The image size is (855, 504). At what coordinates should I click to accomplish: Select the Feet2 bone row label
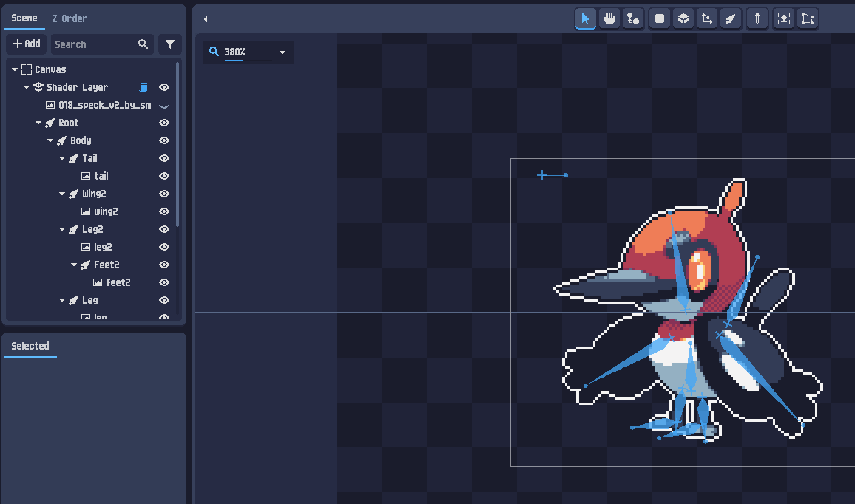107,265
